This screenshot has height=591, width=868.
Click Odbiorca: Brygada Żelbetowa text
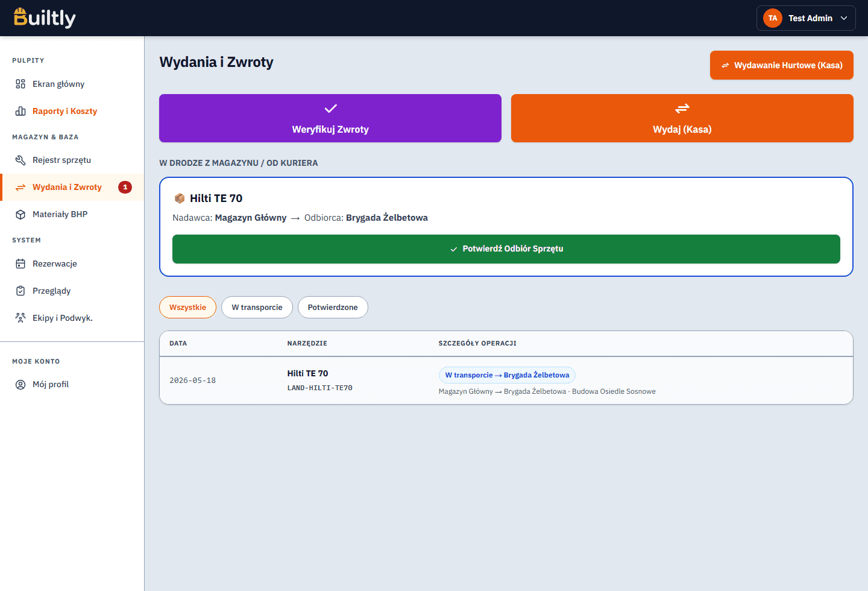[x=366, y=218]
